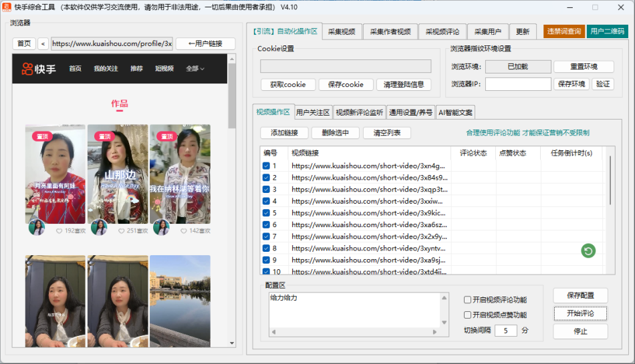Click the browser back arrow button
Viewport: 635px width, 364px height.
[43, 44]
